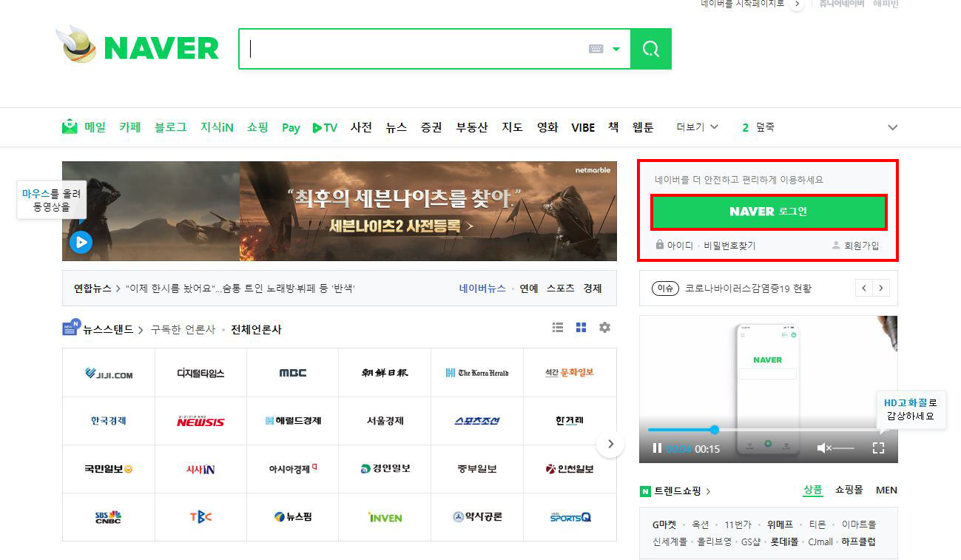Open the Pay menu item
The height and width of the screenshot is (560, 961).
click(291, 128)
